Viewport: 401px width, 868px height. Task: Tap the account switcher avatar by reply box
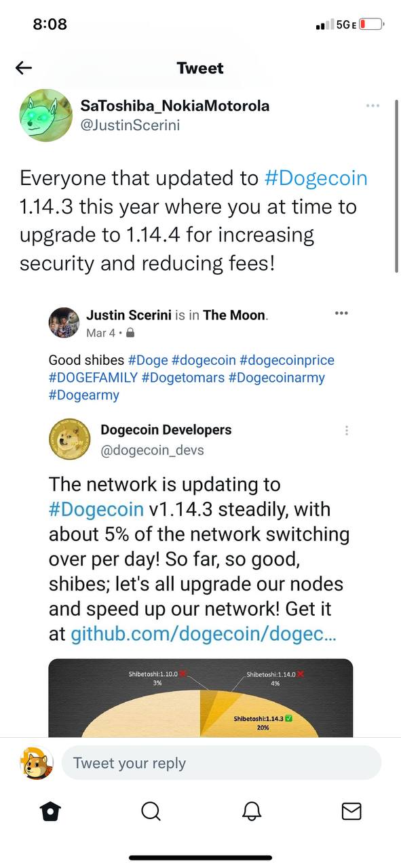click(x=36, y=763)
